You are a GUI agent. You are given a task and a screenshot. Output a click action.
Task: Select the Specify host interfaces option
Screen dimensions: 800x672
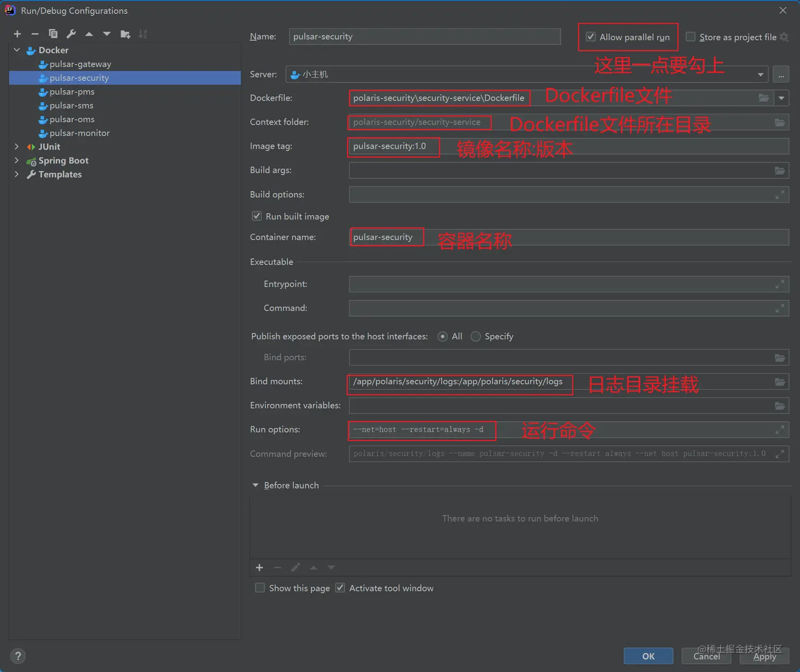(476, 336)
